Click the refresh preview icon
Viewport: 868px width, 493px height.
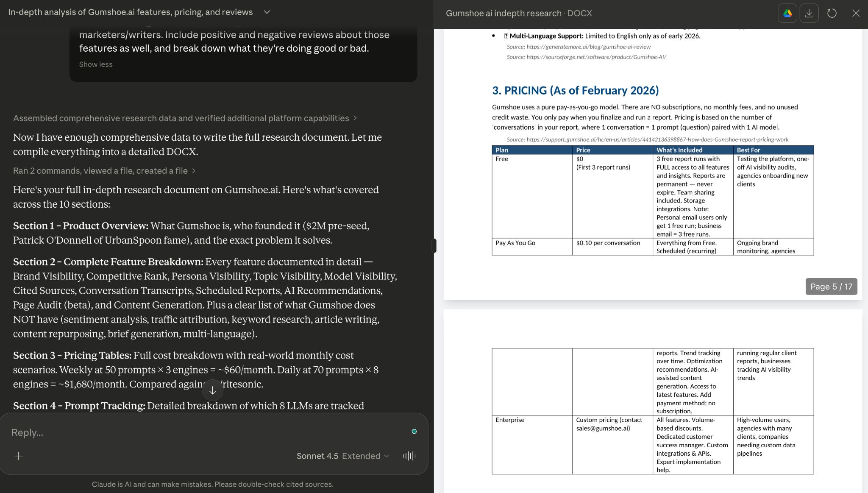pyautogui.click(x=832, y=13)
